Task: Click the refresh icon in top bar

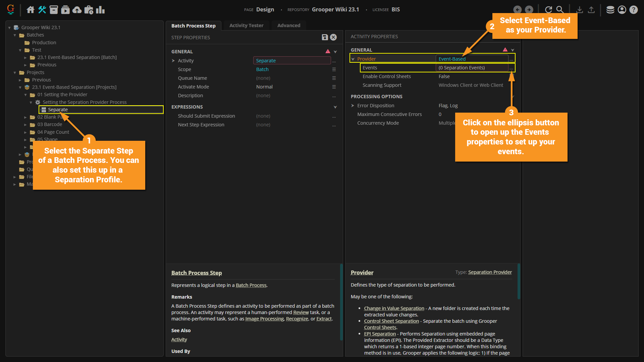Action: [548, 10]
